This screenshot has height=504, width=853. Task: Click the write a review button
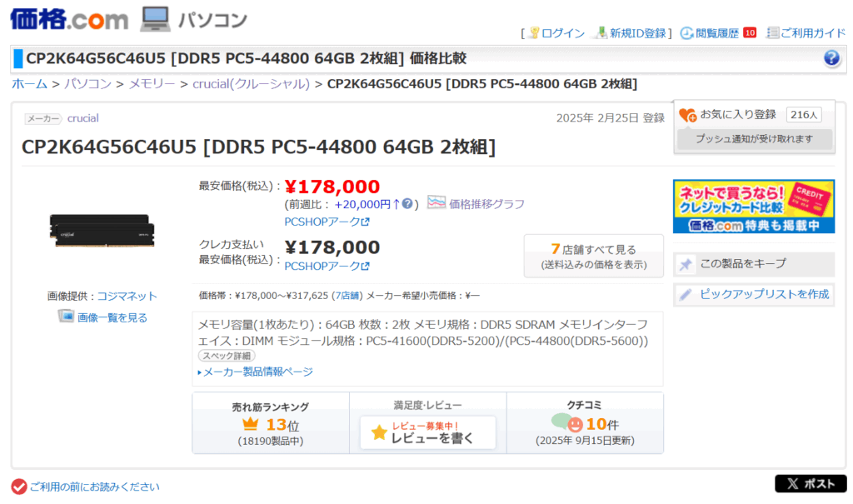point(428,432)
